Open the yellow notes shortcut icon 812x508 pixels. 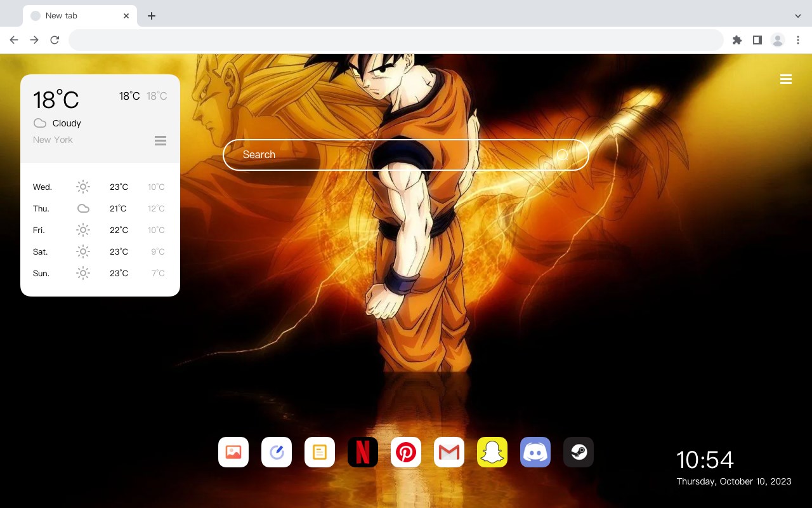[x=320, y=452]
